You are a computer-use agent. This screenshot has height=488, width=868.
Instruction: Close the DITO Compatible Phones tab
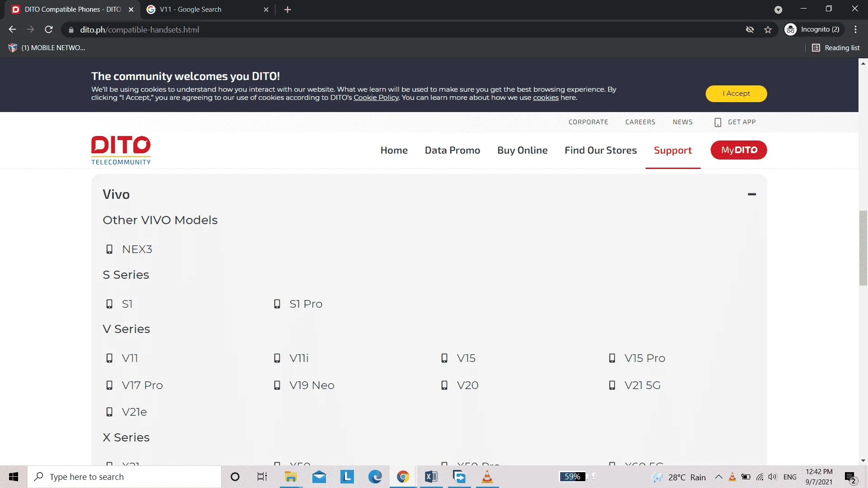point(131,9)
